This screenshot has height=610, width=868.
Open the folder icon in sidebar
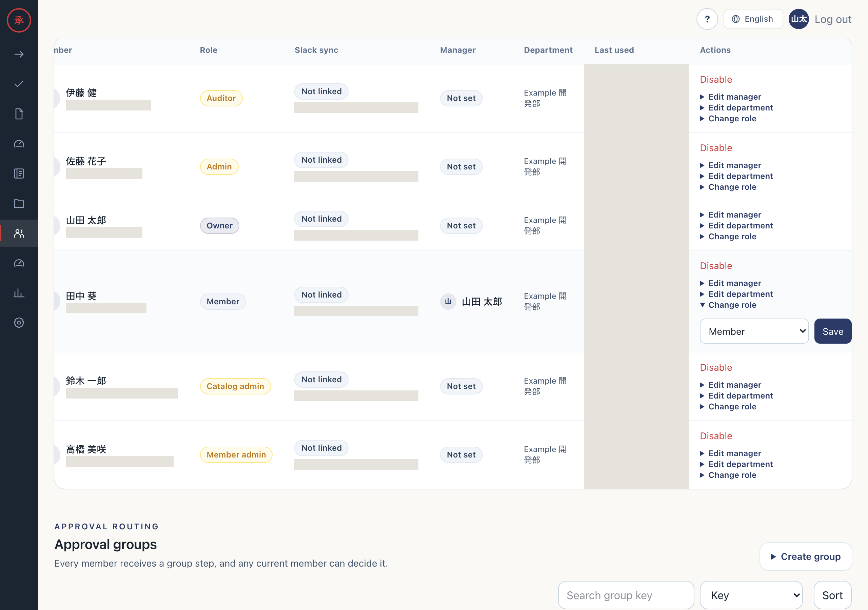click(19, 204)
